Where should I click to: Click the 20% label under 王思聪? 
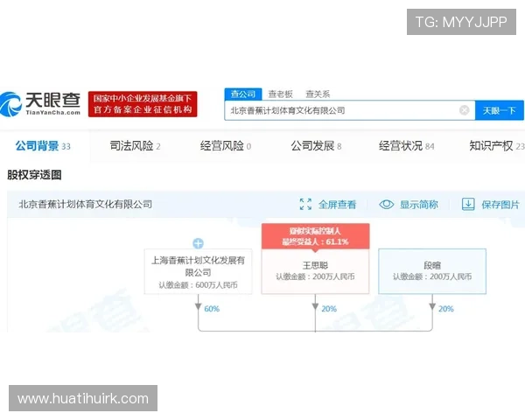point(329,309)
